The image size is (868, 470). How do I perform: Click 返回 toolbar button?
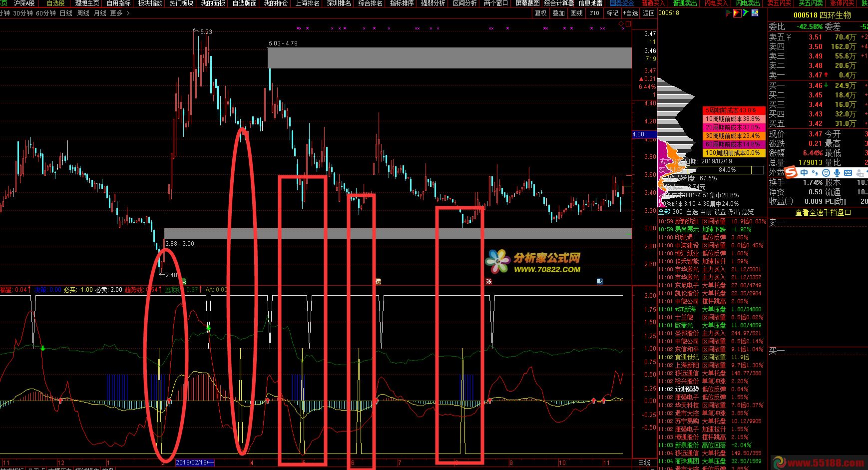coord(648,13)
